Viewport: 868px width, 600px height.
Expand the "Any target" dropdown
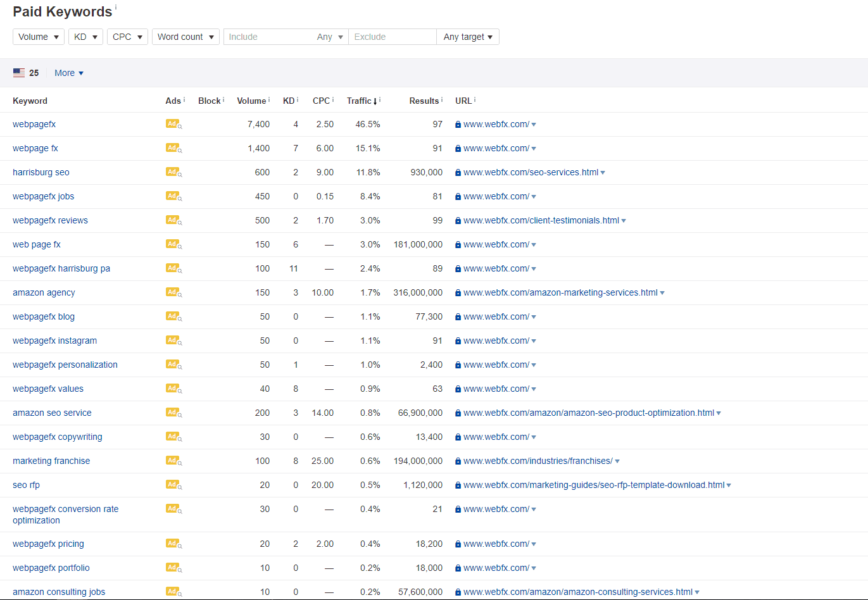pos(468,36)
